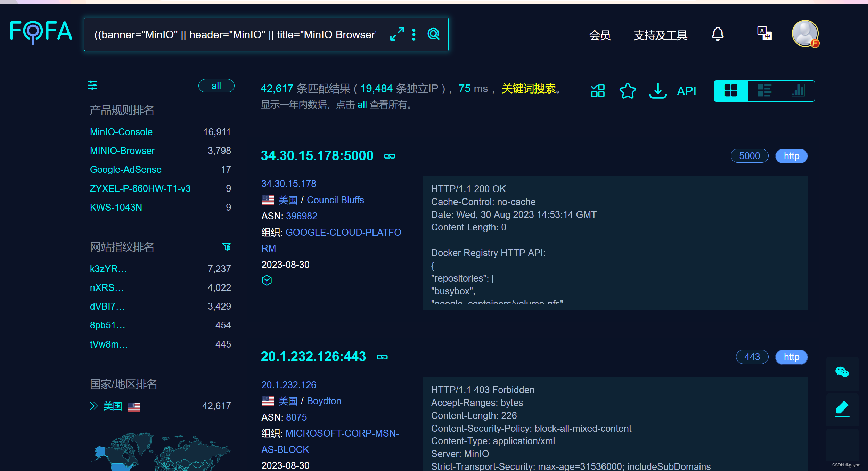
Task: Click the world map thumbnail
Action: coord(161,451)
